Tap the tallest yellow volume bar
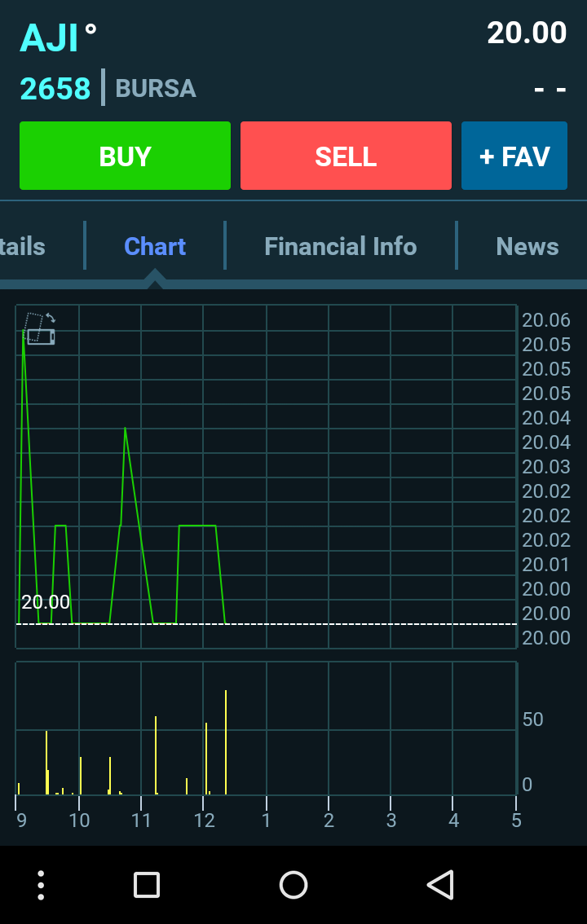The width and height of the screenshot is (587, 924). (226, 742)
